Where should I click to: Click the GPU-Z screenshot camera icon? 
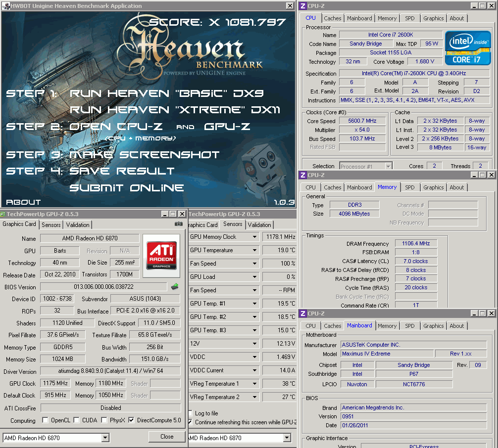click(179, 224)
